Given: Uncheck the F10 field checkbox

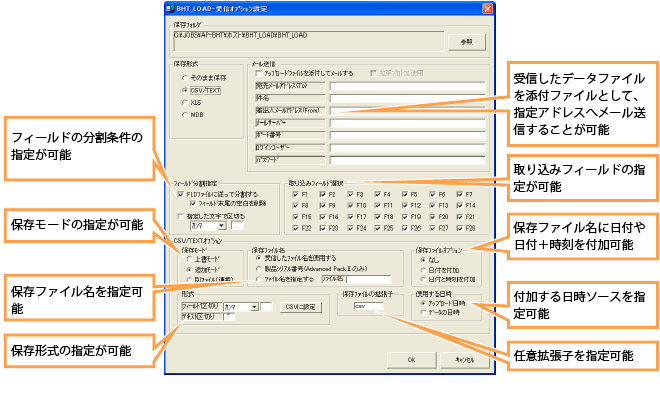Looking at the screenshot, I should [x=350, y=205].
